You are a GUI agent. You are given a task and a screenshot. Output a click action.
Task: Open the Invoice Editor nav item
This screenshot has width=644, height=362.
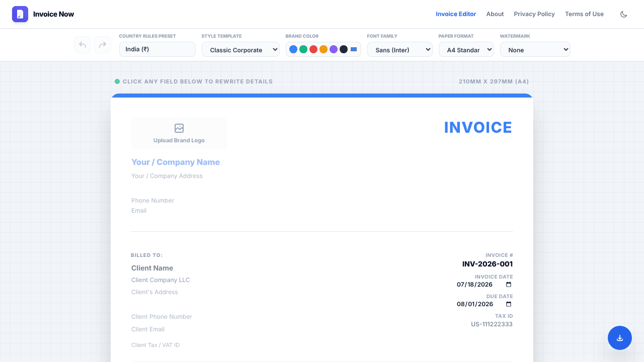tap(456, 14)
